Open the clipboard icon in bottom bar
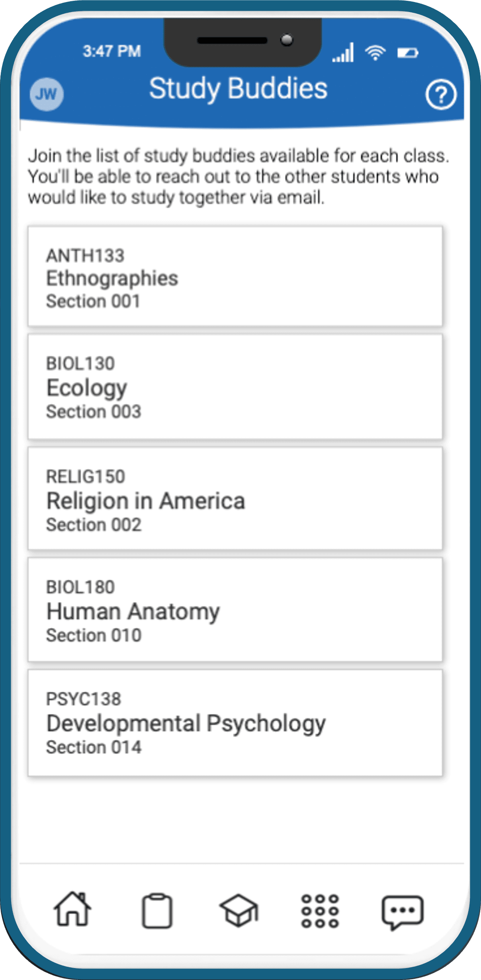 pos(157,911)
